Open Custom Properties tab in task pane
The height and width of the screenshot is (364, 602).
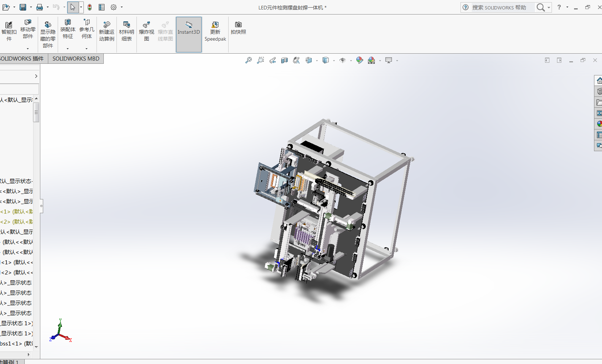(x=599, y=135)
